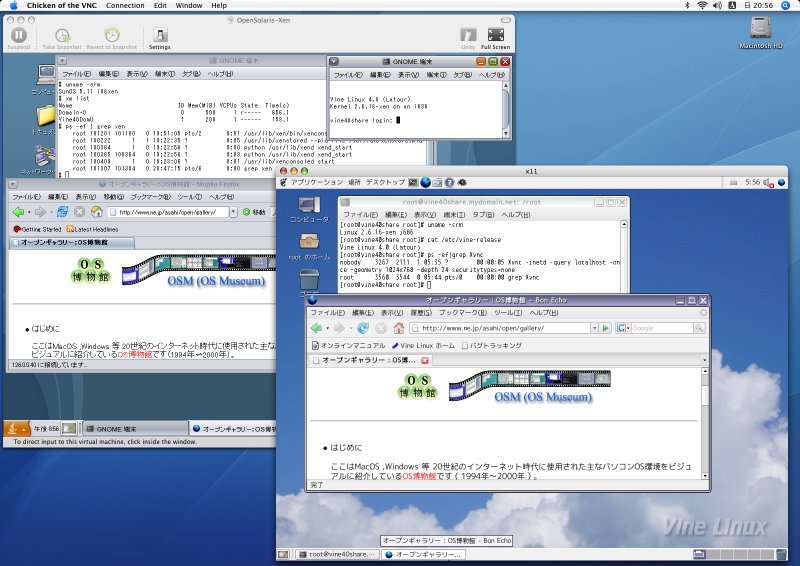The width and height of the screenshot is (800, 566).
Task: Open the Window menu in the Mac menu bar
Action: [189, 6]
